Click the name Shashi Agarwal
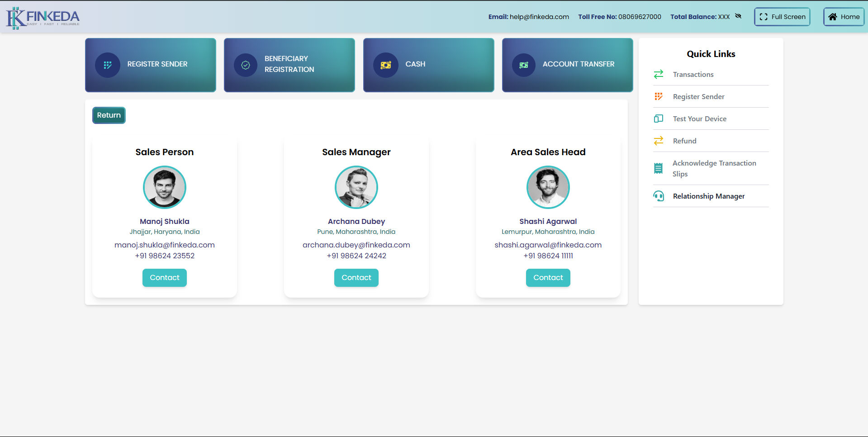 (548, 221)
